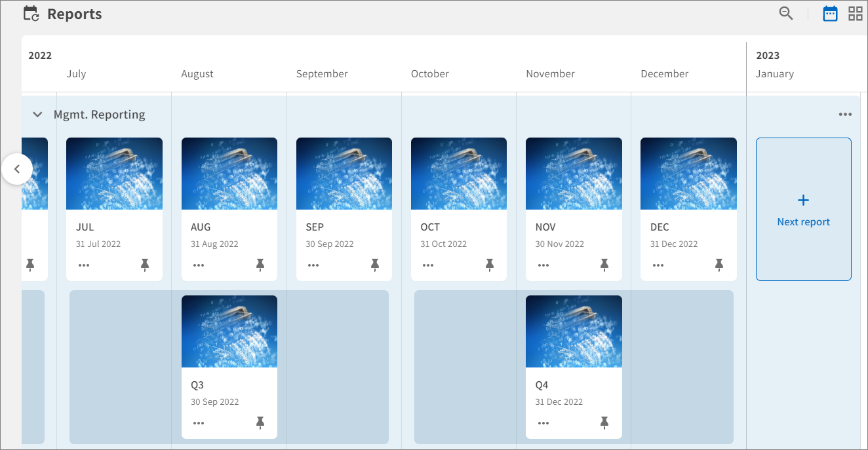
Task: Create the Next report
Action: tap(803, 209)
